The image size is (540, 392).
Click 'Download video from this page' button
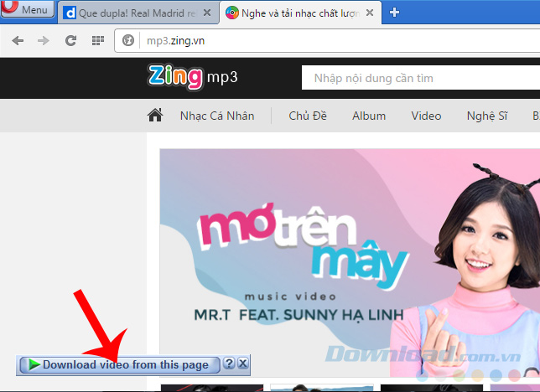pos(120,365)
